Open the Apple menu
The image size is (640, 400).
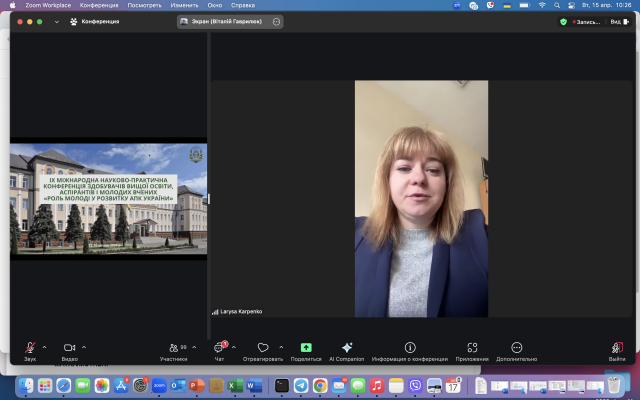point(13,5)
